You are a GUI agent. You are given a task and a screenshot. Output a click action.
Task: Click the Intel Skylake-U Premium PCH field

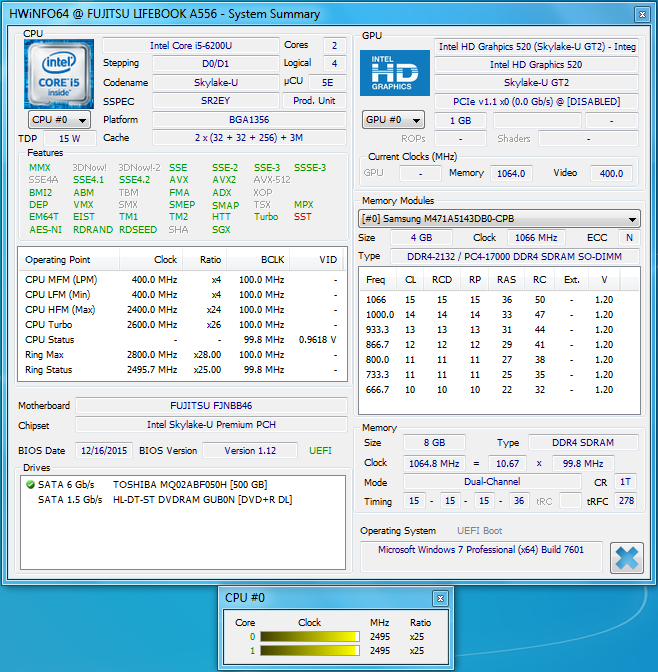(211, 425)
